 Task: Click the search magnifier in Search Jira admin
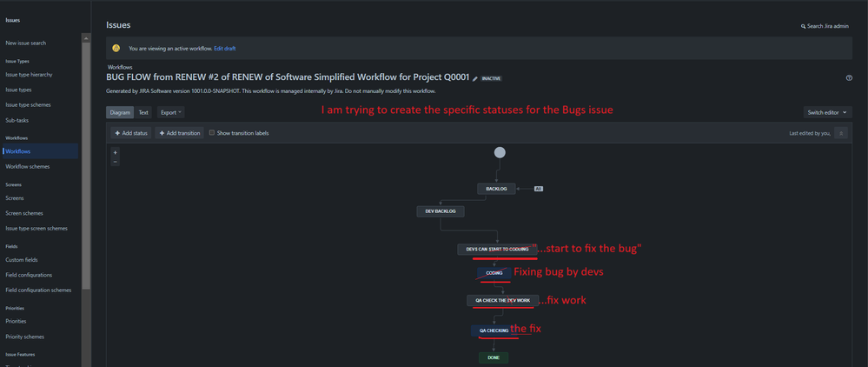803,26
